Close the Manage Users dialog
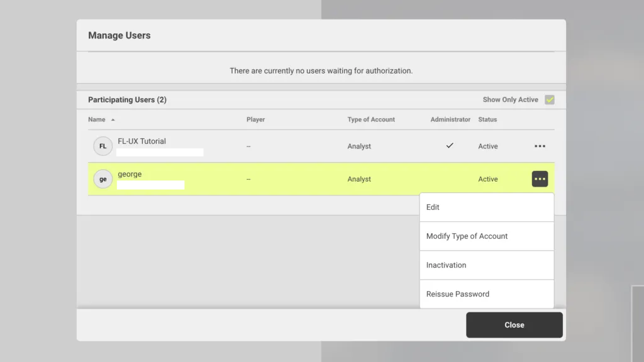 514,325
